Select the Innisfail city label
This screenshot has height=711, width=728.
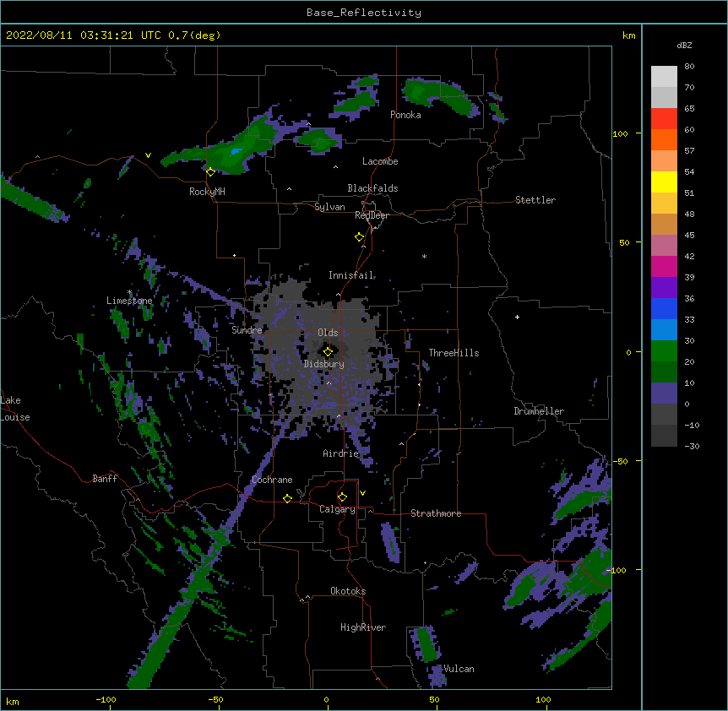click(x=350, y=275)
